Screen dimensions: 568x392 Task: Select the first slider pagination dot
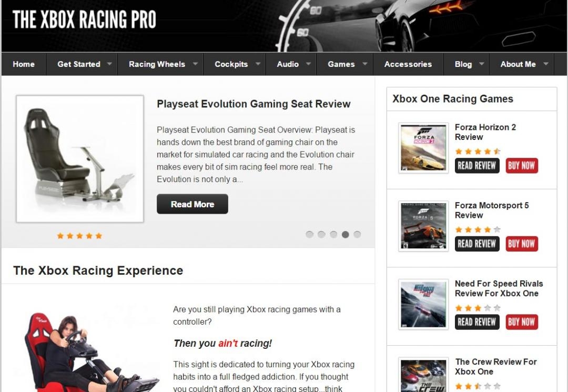pyautogui.click(x=309, y=234)
